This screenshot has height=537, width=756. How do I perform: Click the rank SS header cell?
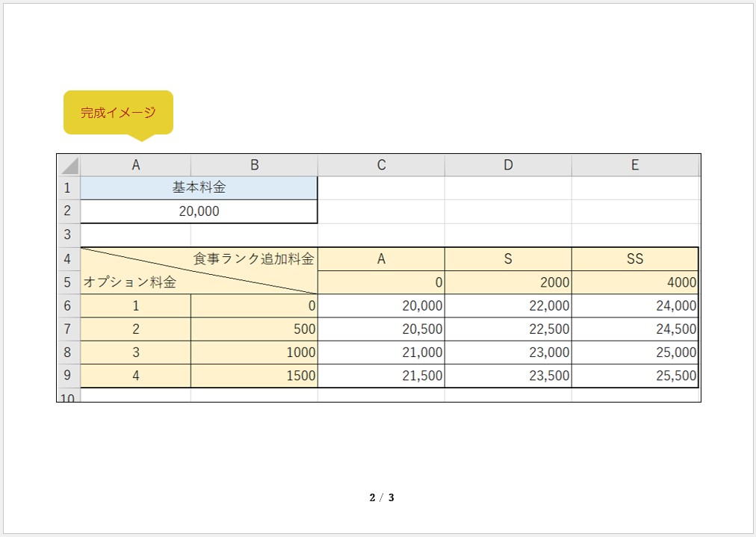635,259
